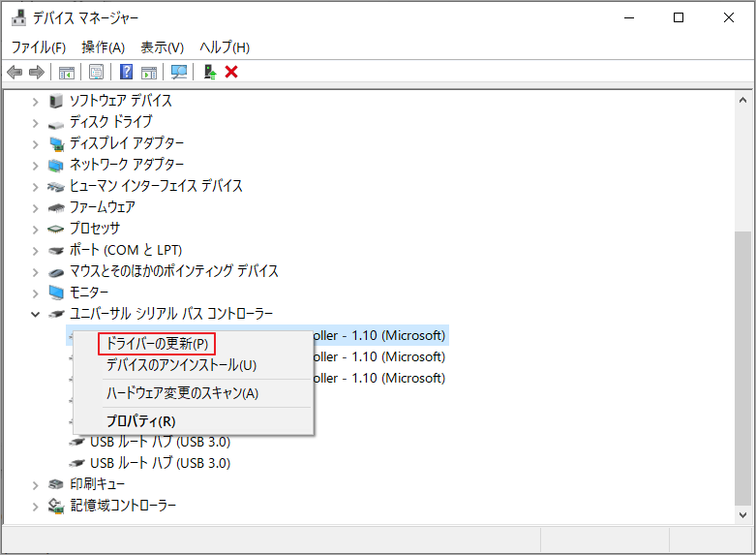Click the ユニバーサル シリアル バス コントローラー icon
756x555 pixels.
click(56, 314)
